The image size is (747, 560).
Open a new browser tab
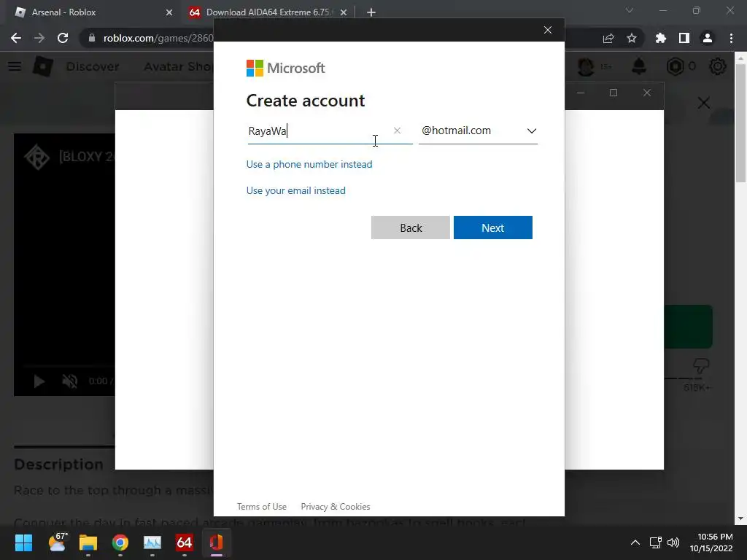tap(371, 12)
